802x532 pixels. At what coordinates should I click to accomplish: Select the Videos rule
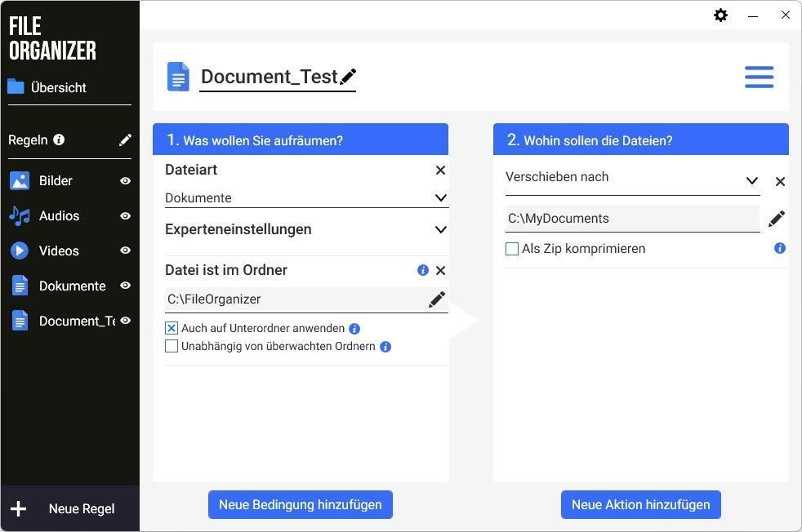point(60,251)
